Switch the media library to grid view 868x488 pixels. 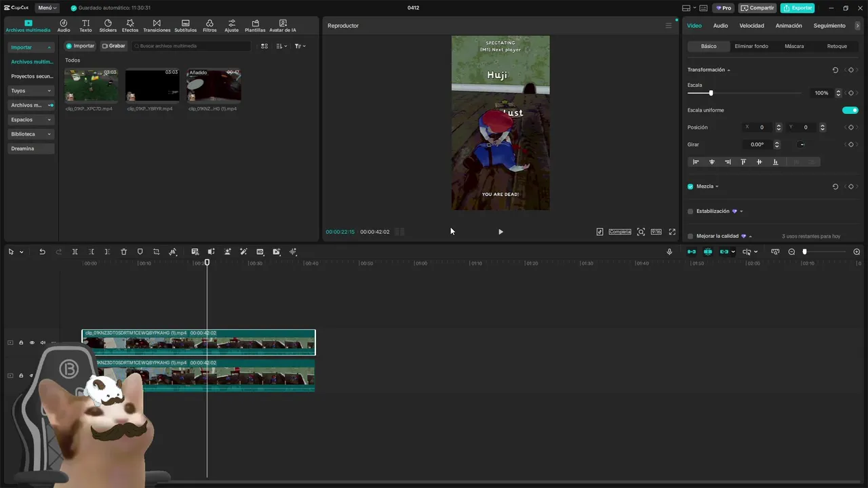264,46
